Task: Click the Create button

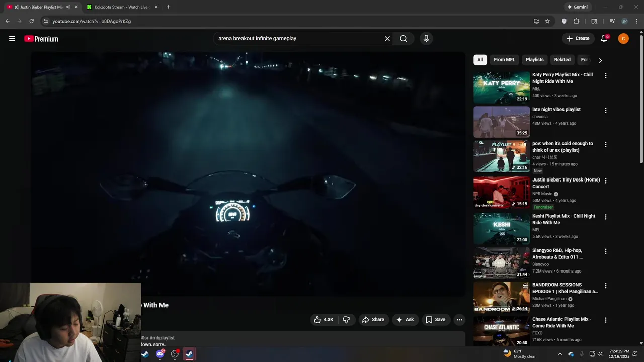Action: coord(578,39)
